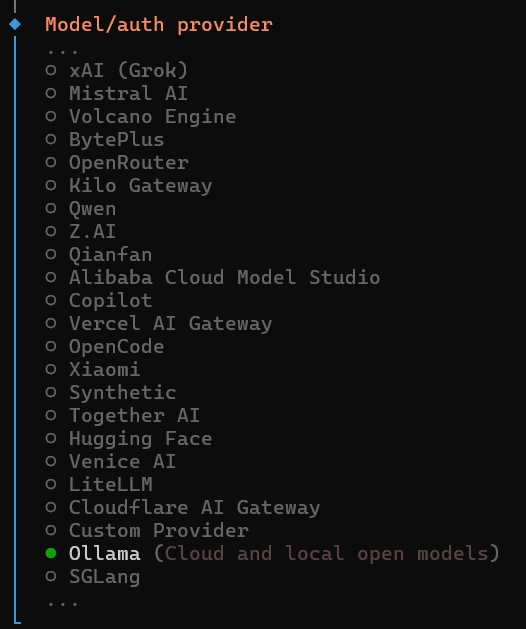Choose Mistral AI as provider

click(116, 93)
